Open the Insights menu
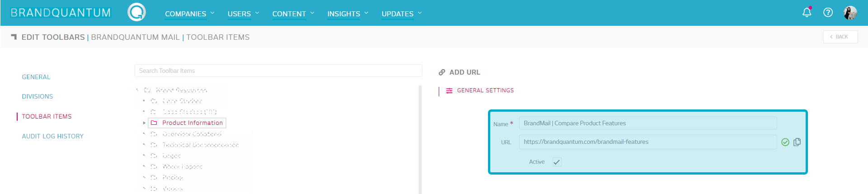 point(348,14)
